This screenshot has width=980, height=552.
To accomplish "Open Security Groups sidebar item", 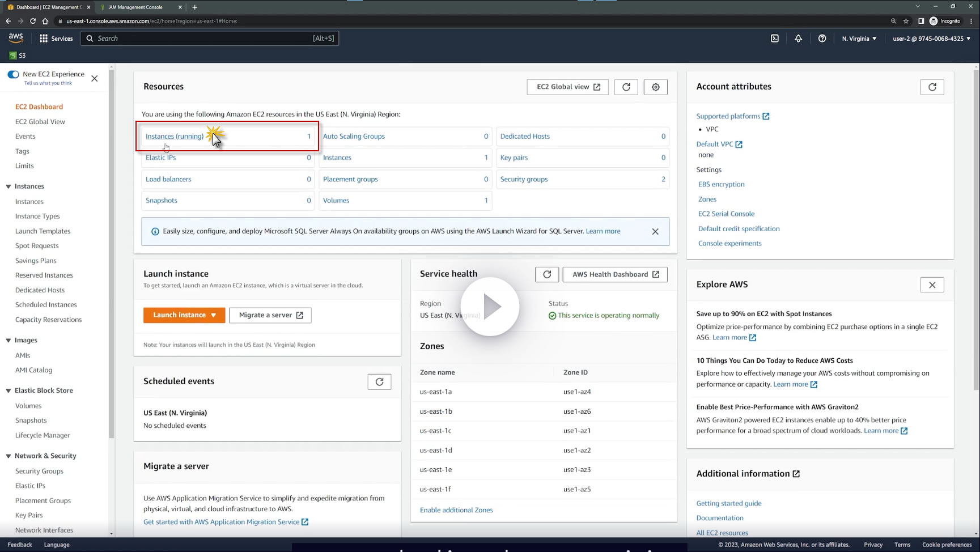I will pos(39,471).
